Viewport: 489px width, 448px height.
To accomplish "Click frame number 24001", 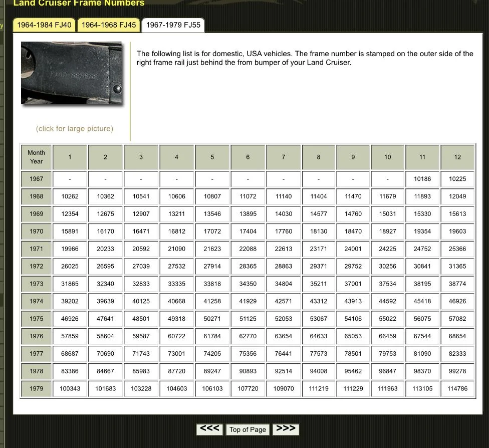I will (x=353, y=249).
